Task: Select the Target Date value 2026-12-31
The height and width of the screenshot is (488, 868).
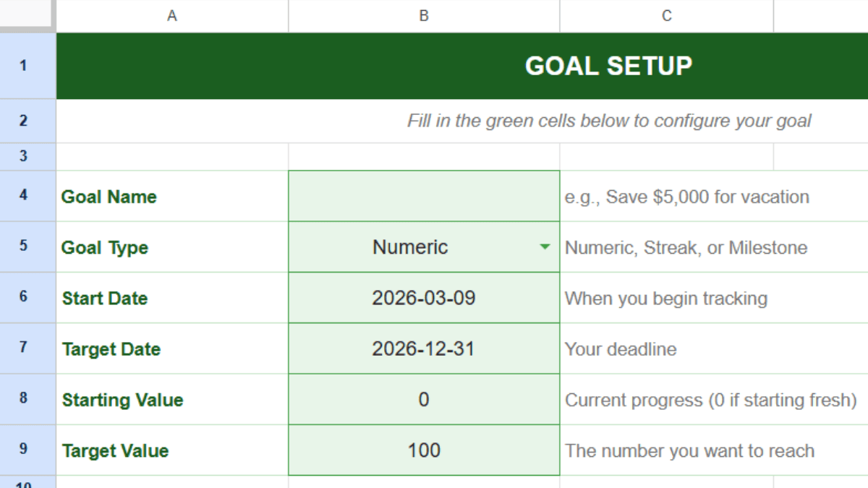Action: tap(424, 348)
